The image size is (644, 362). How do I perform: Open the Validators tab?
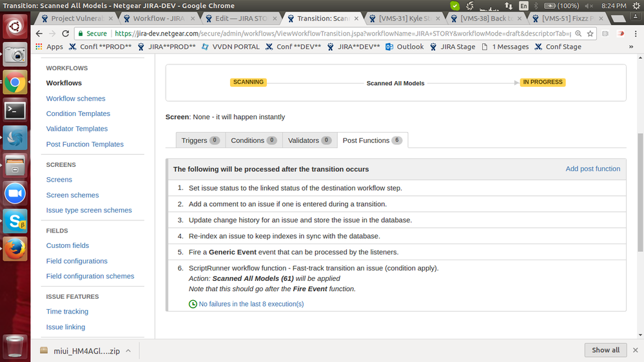click(309, 140)
